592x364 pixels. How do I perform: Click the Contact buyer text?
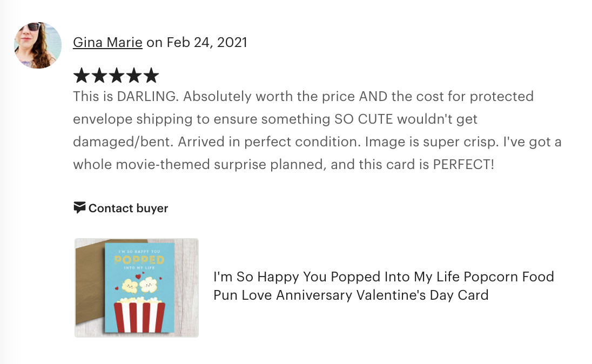(129, 208)
